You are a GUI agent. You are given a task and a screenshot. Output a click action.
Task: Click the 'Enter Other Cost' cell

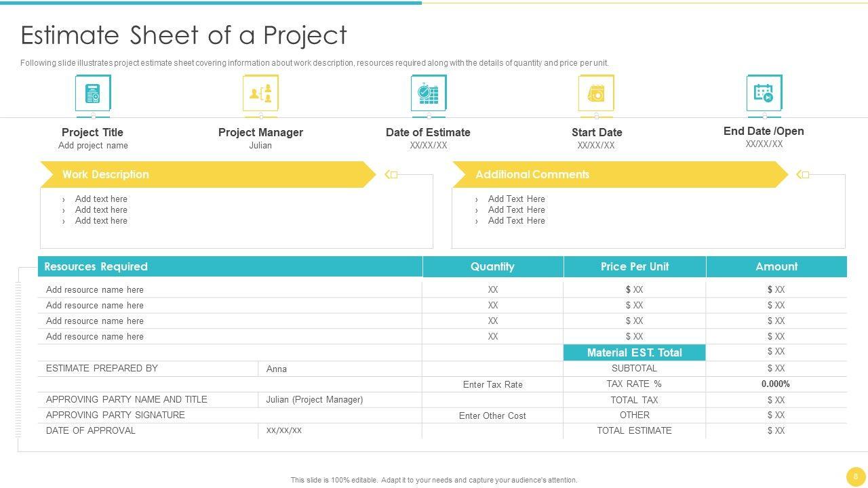coord(493,415)
